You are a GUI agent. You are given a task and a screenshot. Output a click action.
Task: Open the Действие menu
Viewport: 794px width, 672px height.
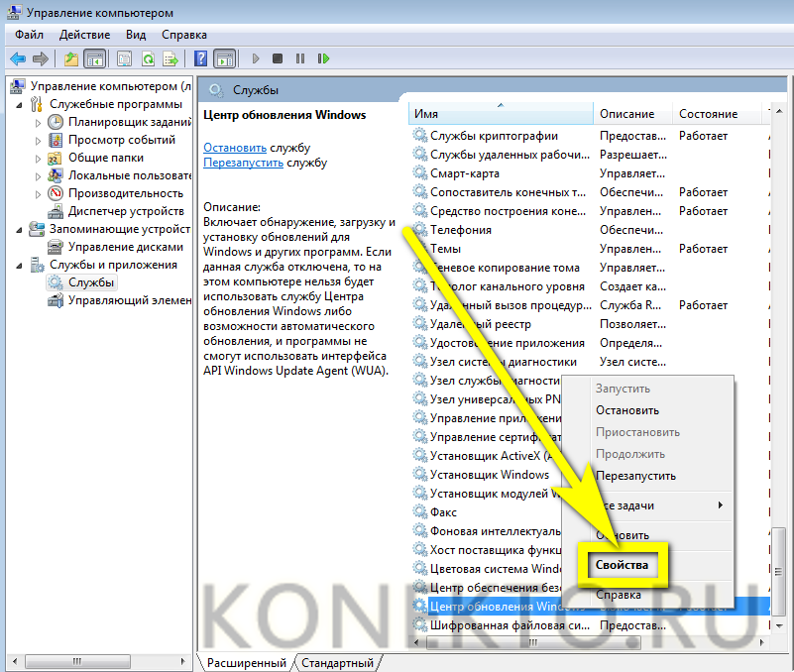[84, 35]
